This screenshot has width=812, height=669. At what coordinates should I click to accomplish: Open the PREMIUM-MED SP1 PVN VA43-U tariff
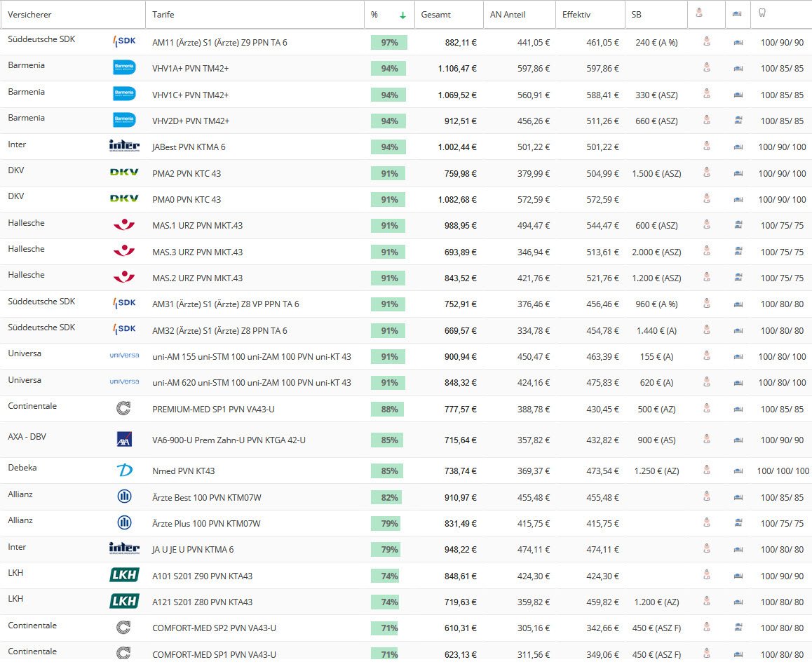(x=214, y=410)
